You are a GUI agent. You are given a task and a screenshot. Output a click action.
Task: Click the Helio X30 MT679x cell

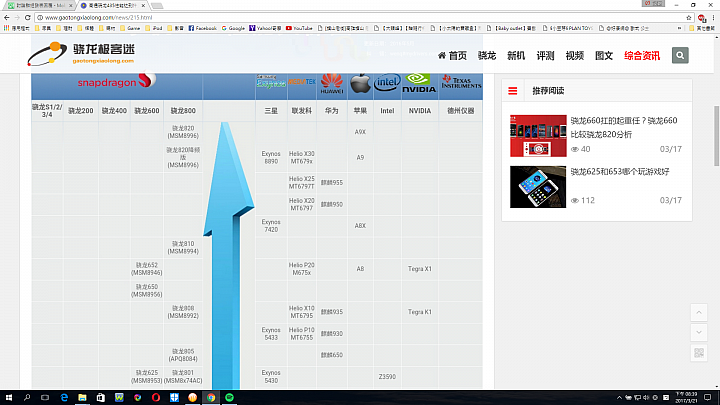(301, 158)
